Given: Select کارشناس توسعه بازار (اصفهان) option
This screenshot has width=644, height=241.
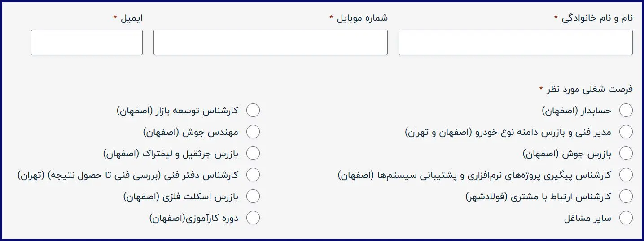Looking at the screenshot, I should (x=253, y=110).
